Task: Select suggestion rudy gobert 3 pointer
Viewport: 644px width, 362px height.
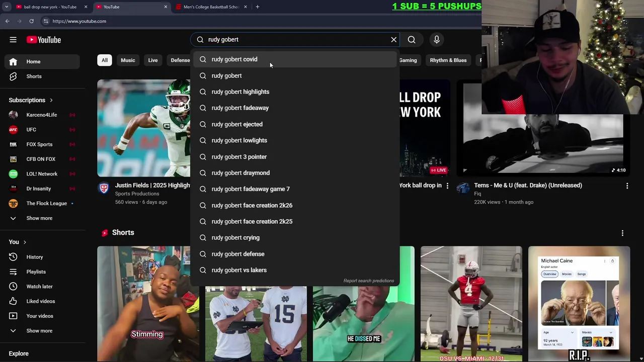Action: click(295, 157)
